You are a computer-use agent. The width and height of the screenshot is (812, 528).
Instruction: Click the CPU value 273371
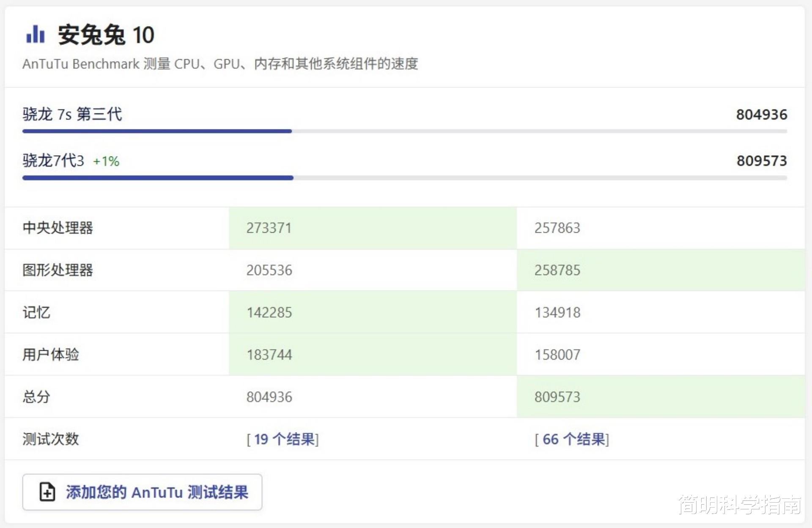click(x=269, y=228)
